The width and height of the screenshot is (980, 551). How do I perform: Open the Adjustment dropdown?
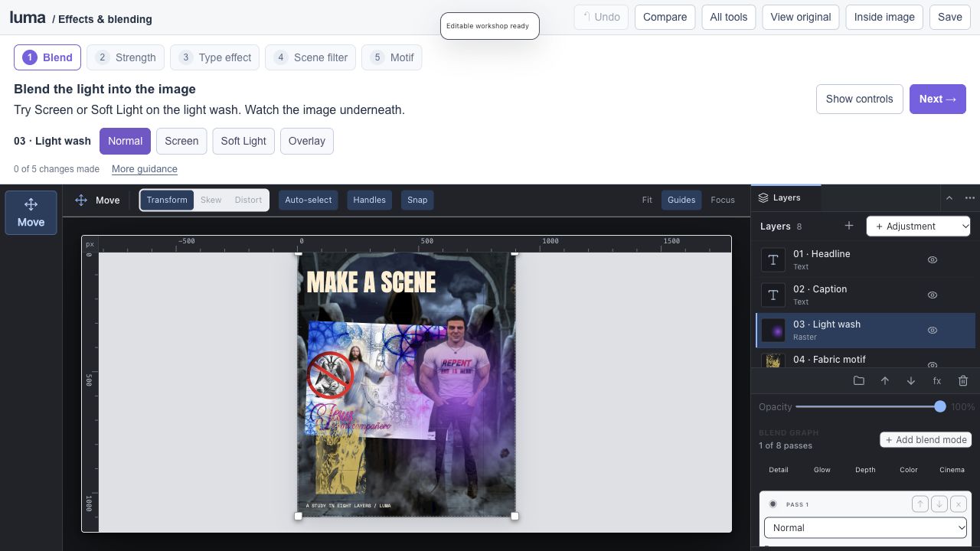(919, 226)
